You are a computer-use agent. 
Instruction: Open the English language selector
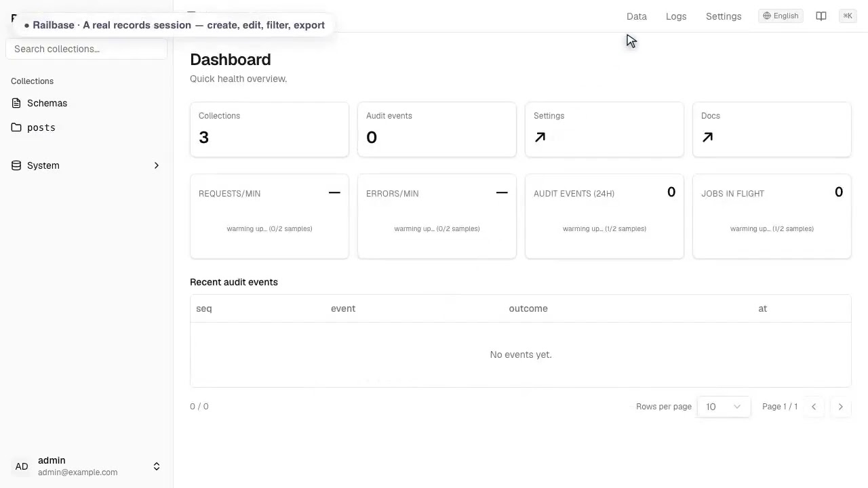click(x=781, y=16)
